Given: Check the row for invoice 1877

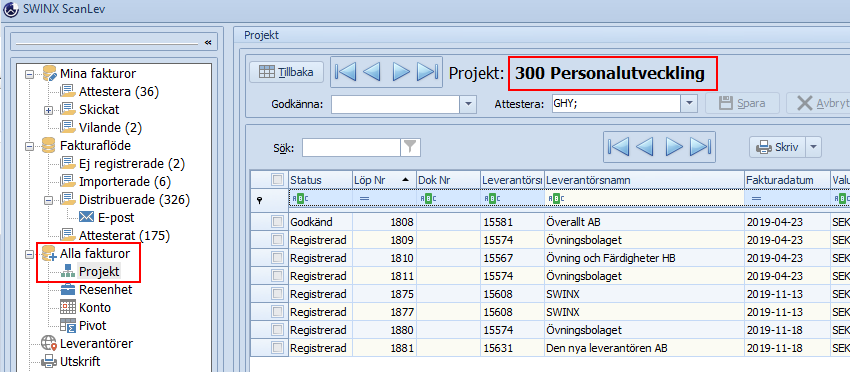Looking at the screenshot, I should [x=277, y=312].
